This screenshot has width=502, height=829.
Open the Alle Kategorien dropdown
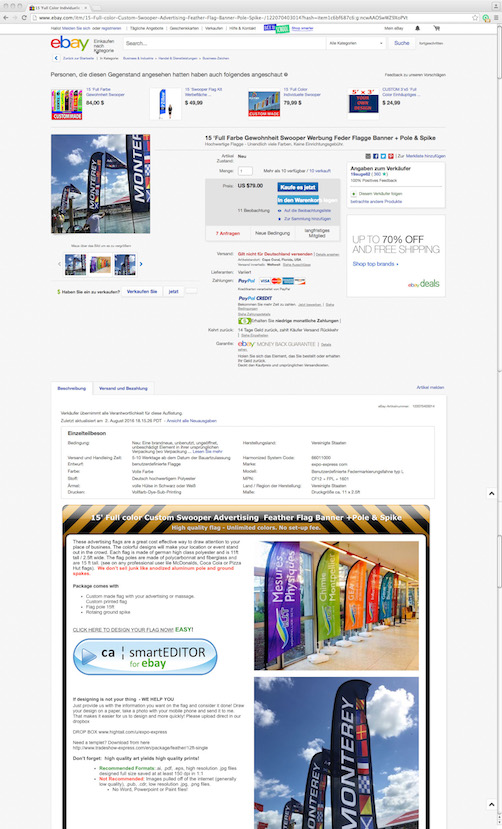356,43
